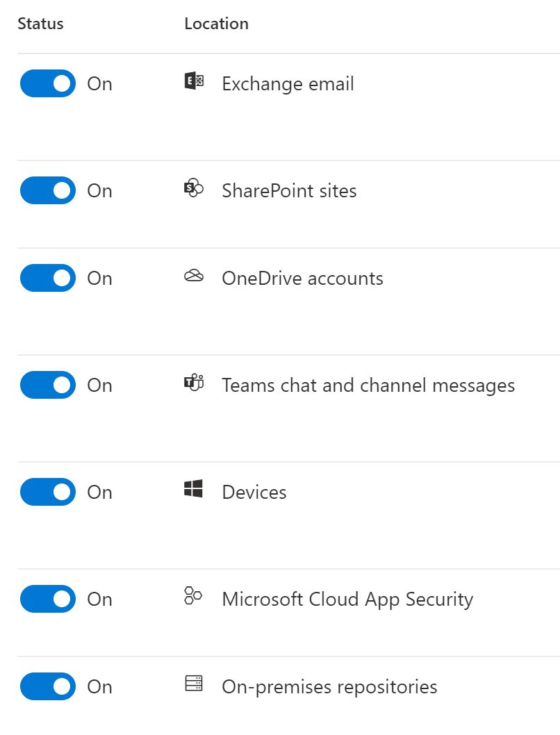Click the Windows logo Devices icon

click(x=193, y=490)
